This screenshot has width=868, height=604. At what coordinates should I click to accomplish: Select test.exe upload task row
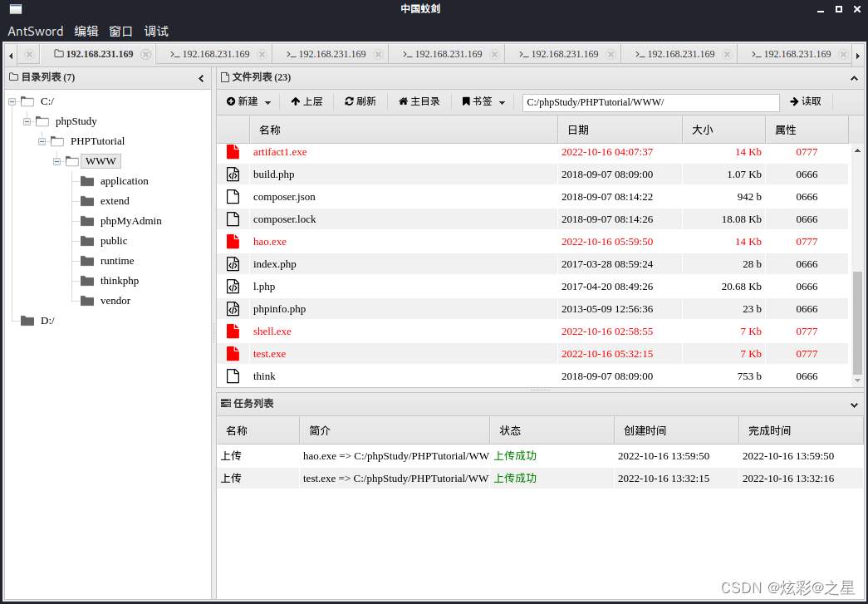540,479
